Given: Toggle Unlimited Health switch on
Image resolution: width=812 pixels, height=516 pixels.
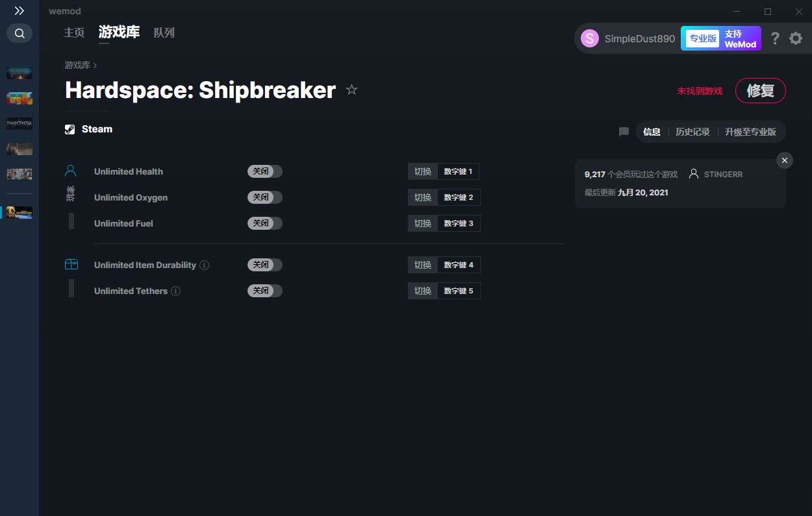Looking at the screenshot, I should coord(265,171).
